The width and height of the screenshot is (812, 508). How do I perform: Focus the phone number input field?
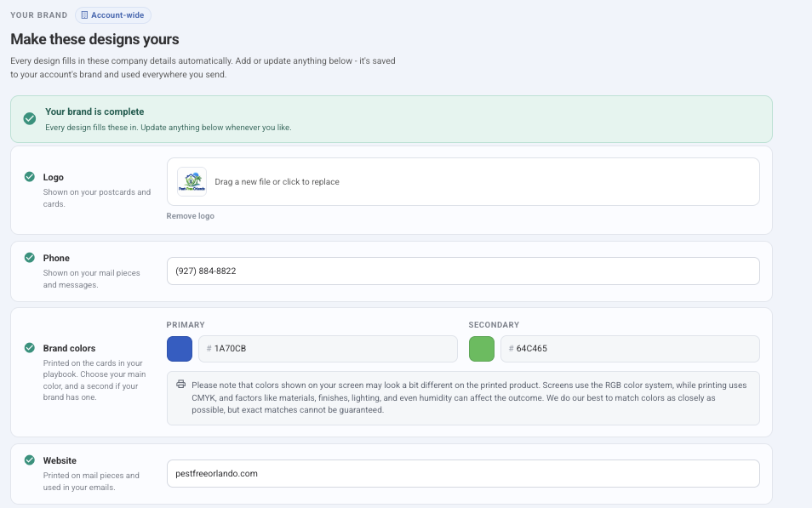(463, 271)
